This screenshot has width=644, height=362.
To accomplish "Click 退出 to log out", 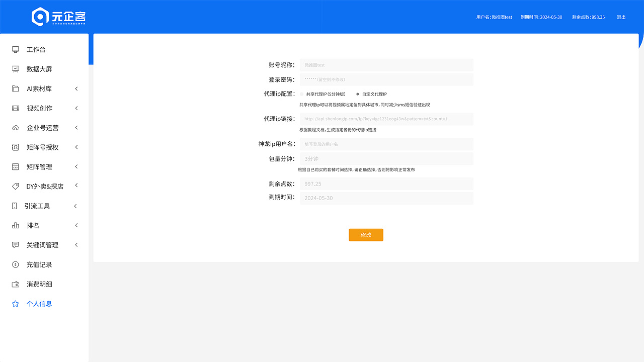I will (x=621, y=17).
